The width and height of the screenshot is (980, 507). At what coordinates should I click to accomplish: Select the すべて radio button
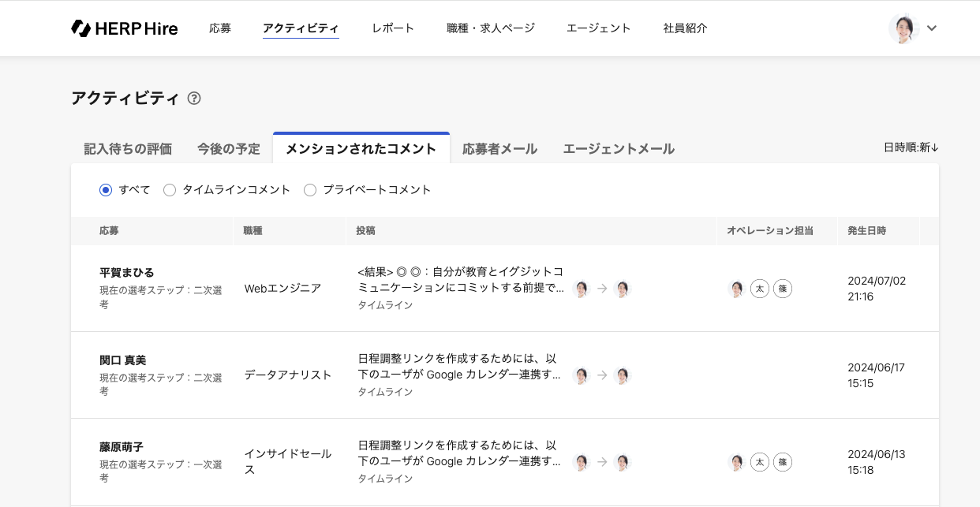click(106, 190)
